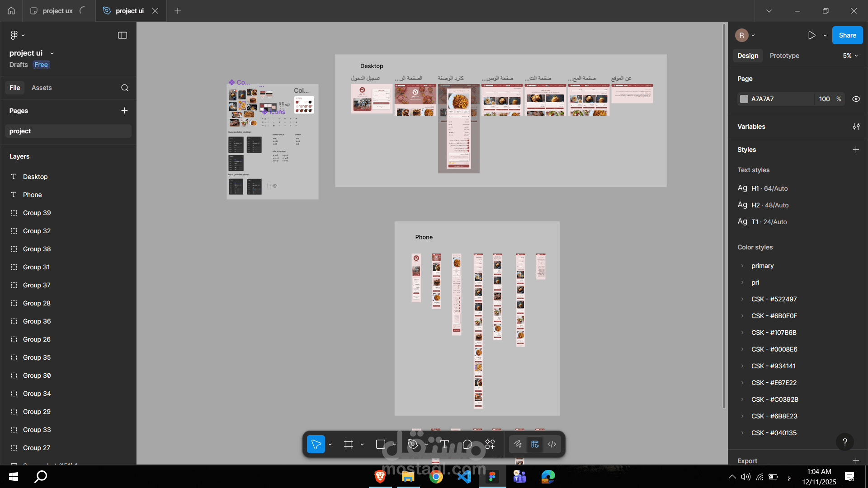
Task: Select the Move tool in bottom toolbar
Action: [x=316, y=444]
